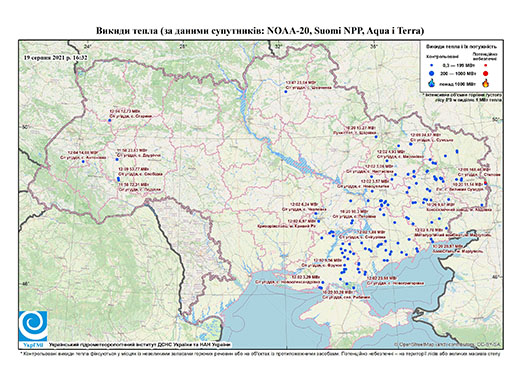
Task: Click the 19 серпня 2021 timestamp label
Action: pyautogui.click(x=55, y=57)
